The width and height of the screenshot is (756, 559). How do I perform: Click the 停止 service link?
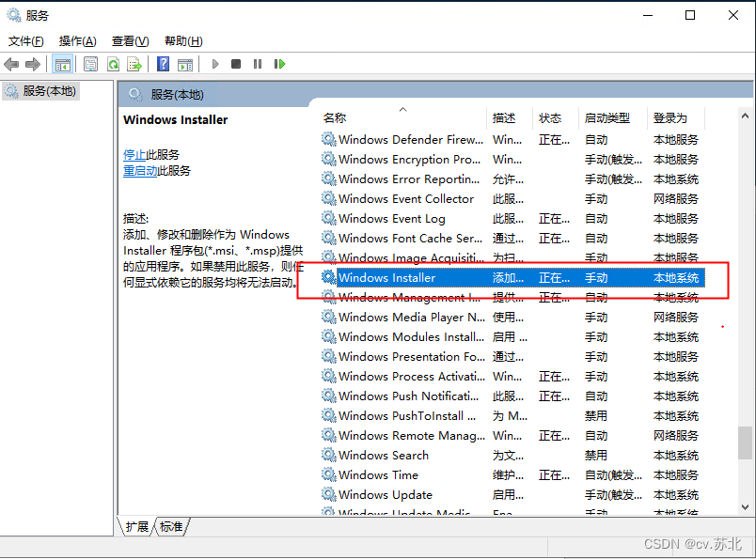pos(134,155)
